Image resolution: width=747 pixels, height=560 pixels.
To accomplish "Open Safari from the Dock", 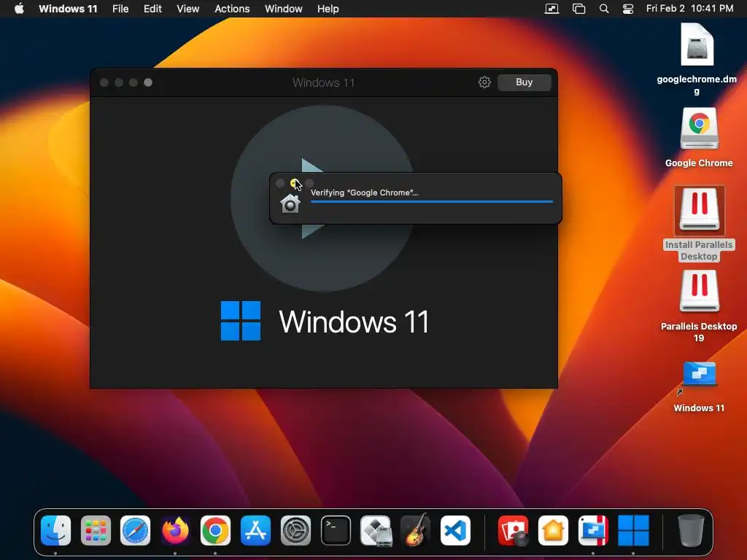I will [135, 531].
